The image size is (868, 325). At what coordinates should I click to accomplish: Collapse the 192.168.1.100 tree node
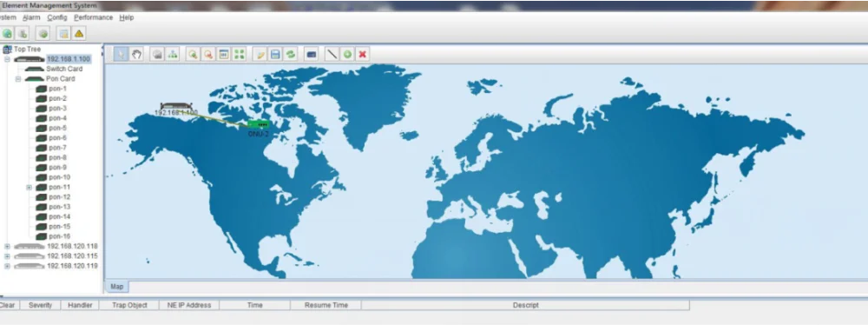7,59
